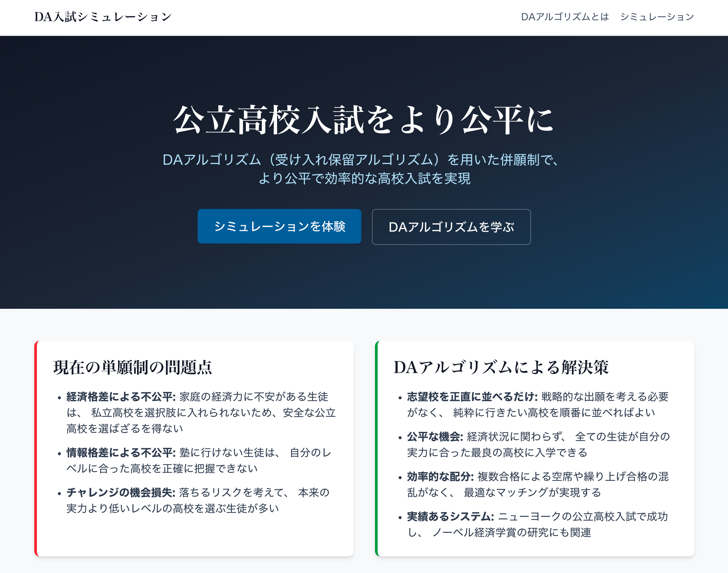The width and height of the screenshot is (728, 573).
Task: Click the 現在の単願制の問題点 card heading
Action: [x=132, y=367]
